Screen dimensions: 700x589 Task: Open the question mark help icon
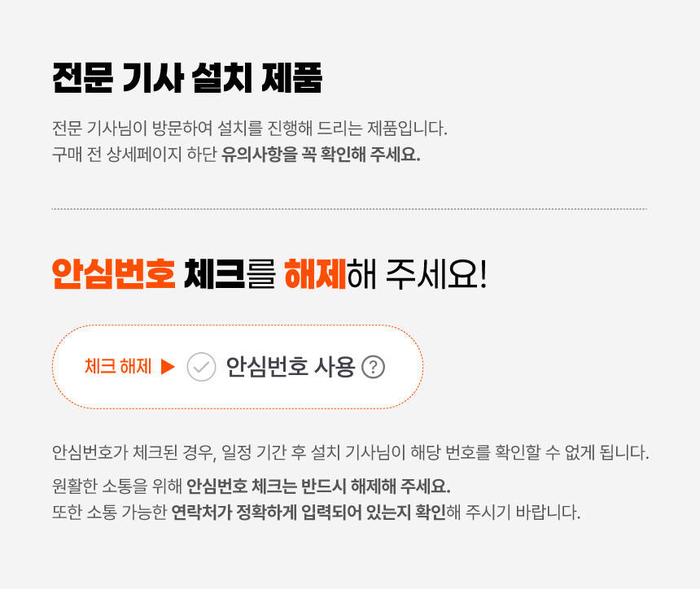click(374, 367)
